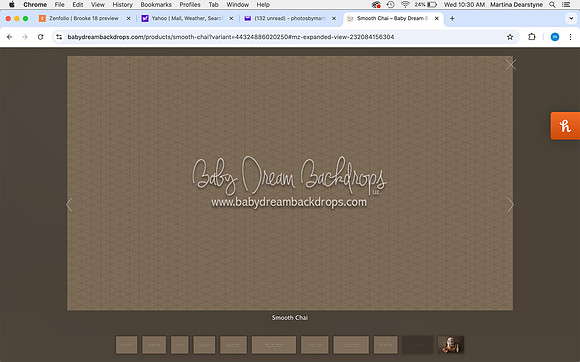Open the Profiles menu

click(190, 4)
